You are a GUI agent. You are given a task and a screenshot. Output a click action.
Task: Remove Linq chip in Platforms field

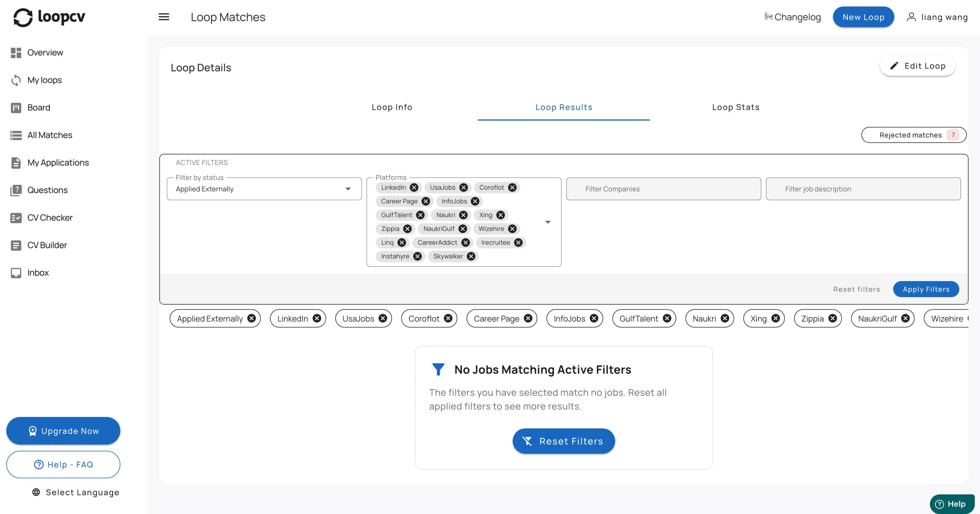(402, 242)
